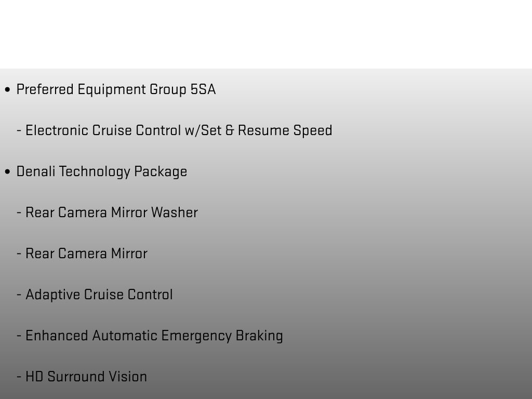Click the dash before Rear Camera Mirror Washer
This screenshot has height=399, width=532.
tap(19, 212)
